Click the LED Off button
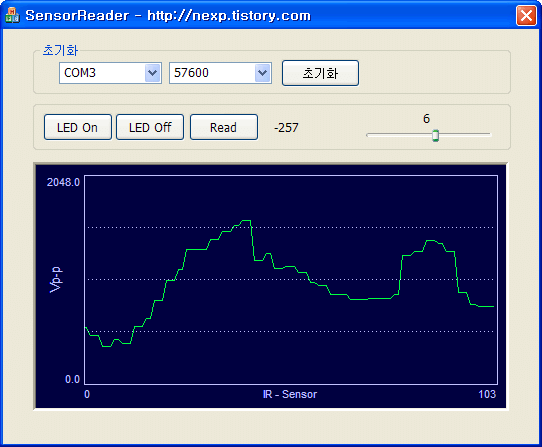542x447 pixels. 150,127
